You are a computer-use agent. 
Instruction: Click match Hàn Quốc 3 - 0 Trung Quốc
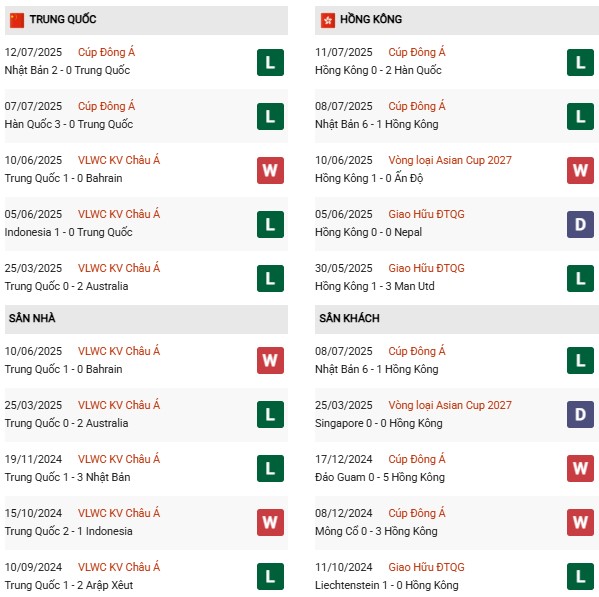(x=69, y=125)
